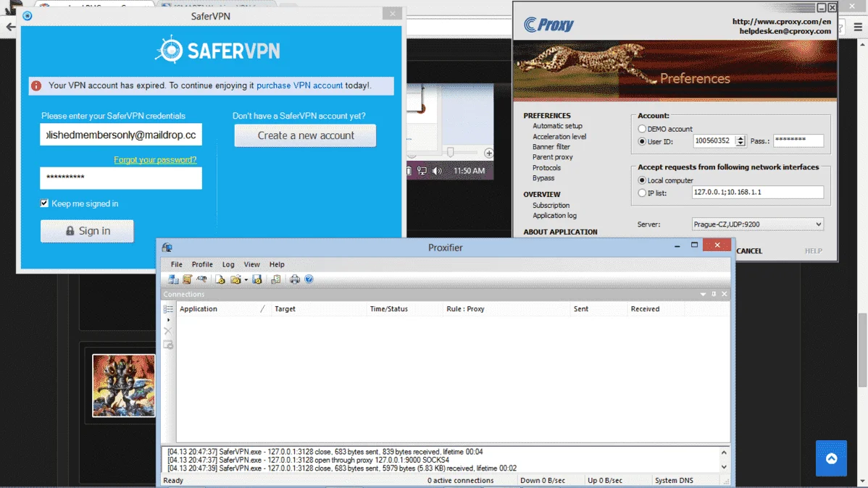Screen dimensions: 868x488
Task: Open the Connections panel dropdown arrow
Action: (703, 294)
